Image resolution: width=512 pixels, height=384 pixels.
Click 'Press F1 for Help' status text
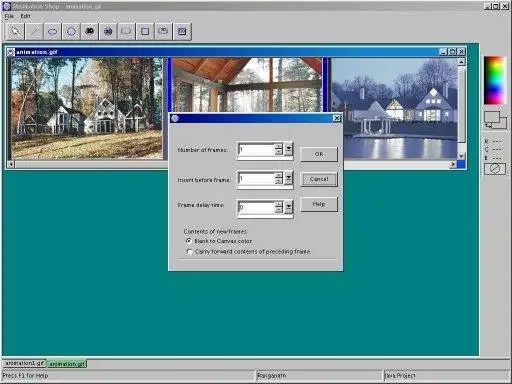point(26,376)
